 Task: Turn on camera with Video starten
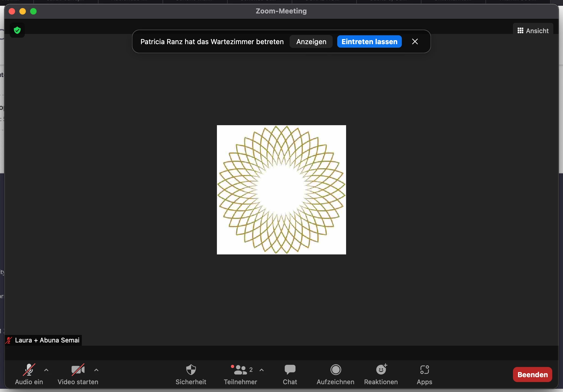[x=78, y=374]
